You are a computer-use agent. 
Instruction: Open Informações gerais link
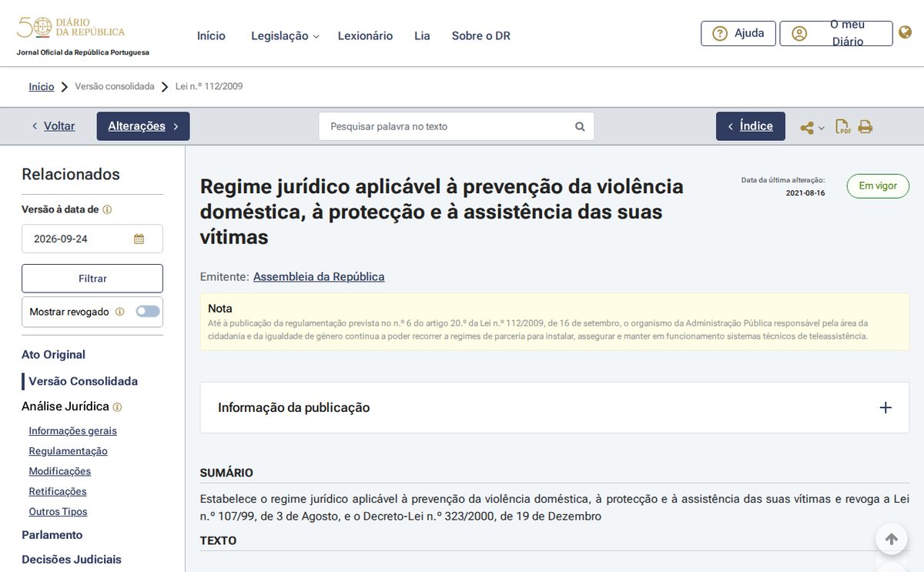click(x=73, y=431)
